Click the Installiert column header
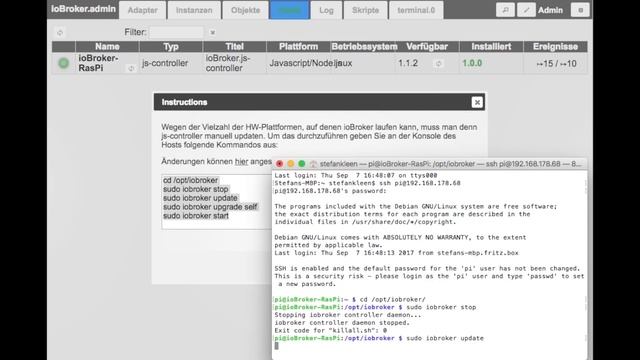 point(491,47)
